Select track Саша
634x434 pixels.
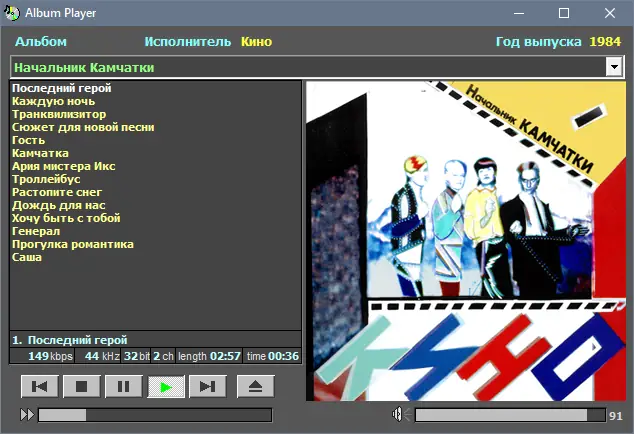click(x=27, y=257)
